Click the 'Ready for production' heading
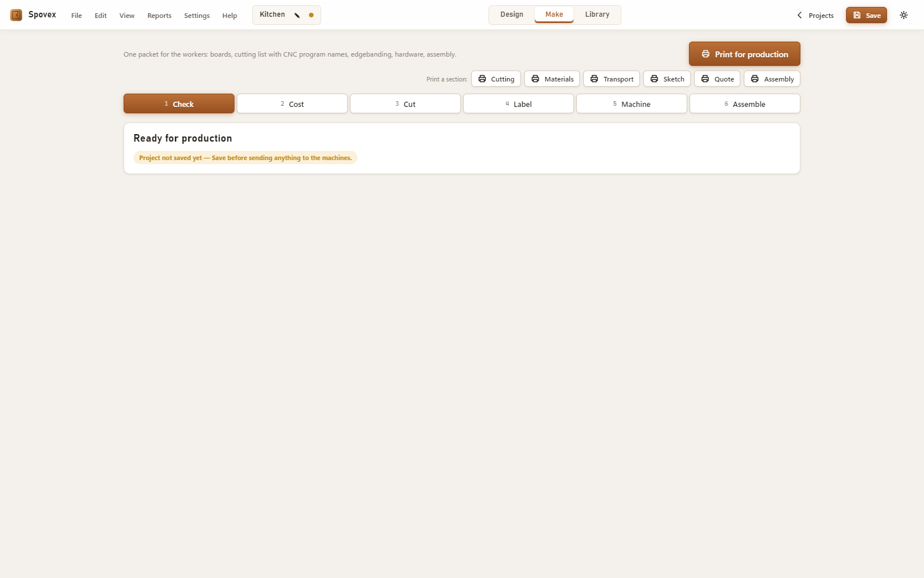Image resolution: width=924 pixels, height=578 pixels. pyautogui.click(x=182, y=138)
